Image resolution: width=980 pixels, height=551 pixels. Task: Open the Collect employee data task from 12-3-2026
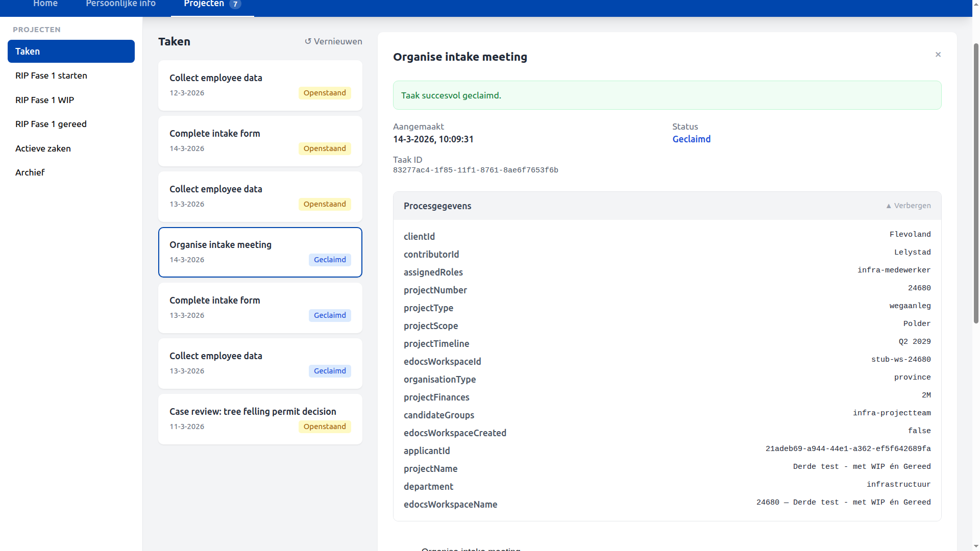pos(260,85)
